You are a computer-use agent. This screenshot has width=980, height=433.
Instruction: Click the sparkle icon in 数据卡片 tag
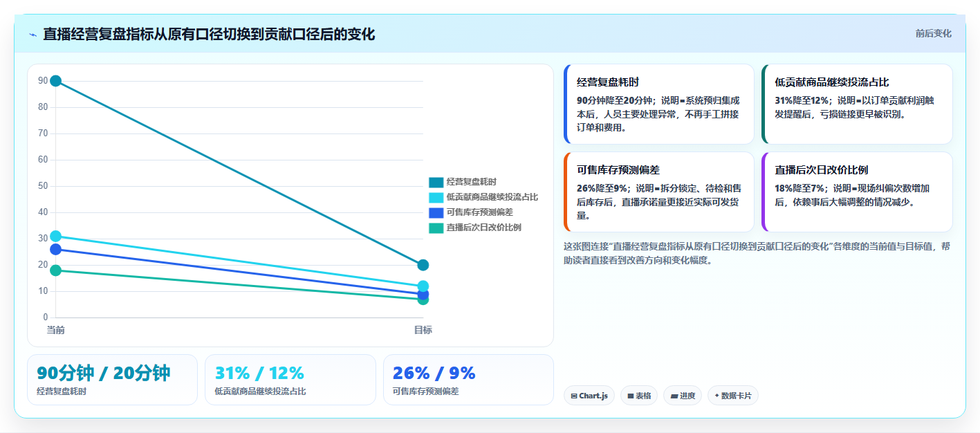717,396
